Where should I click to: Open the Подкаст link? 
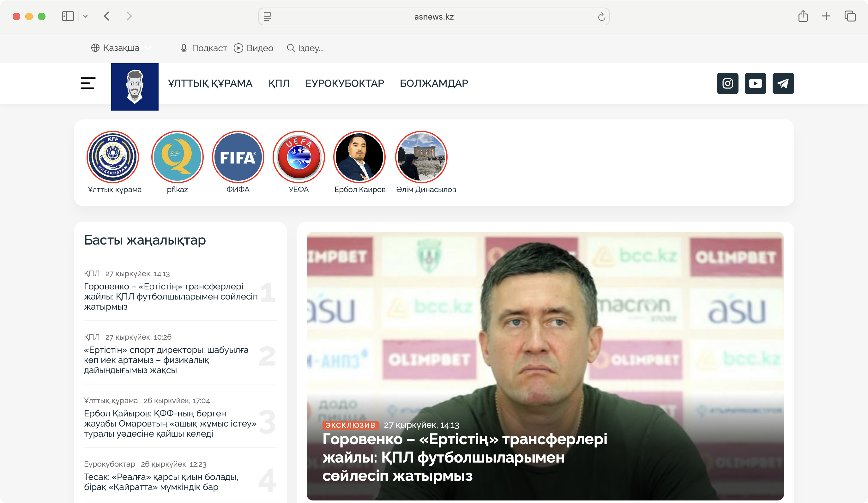tap(203, 48)
